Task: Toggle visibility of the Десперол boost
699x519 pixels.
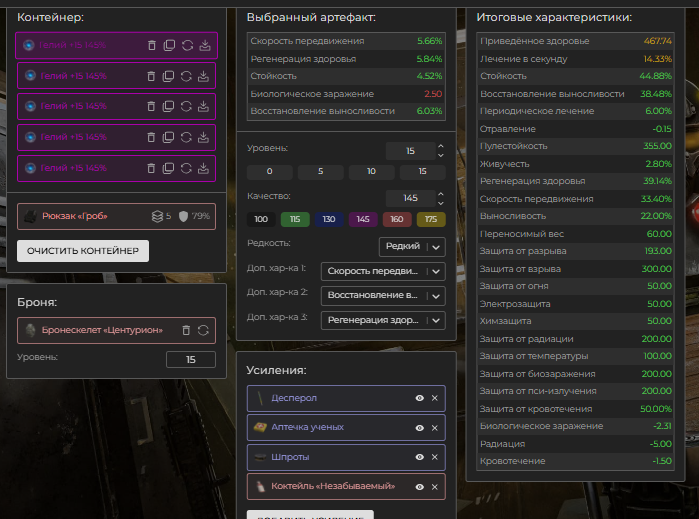Action: (x=420, y=398)
